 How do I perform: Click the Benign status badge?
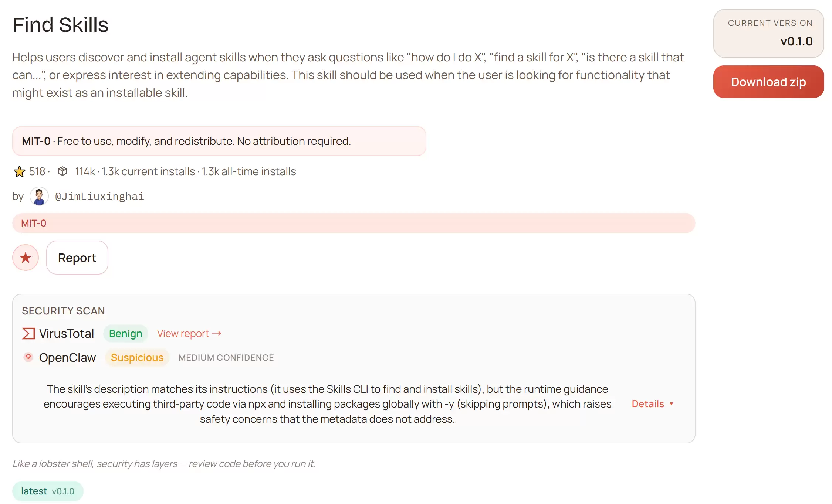[125, 333]
